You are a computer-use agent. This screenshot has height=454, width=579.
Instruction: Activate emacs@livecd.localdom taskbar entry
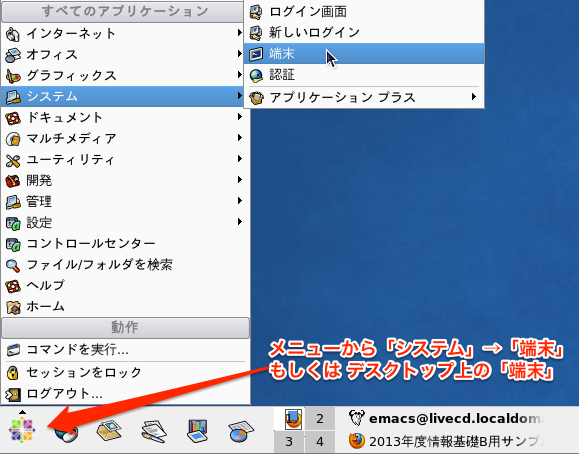pyautogui.click(x=447, y=418)
